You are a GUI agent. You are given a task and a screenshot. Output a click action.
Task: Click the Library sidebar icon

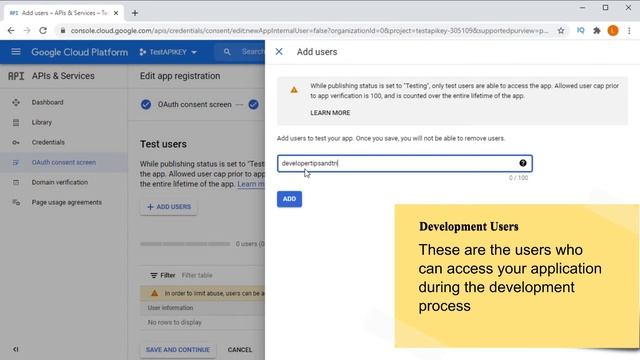click(16, 122)
